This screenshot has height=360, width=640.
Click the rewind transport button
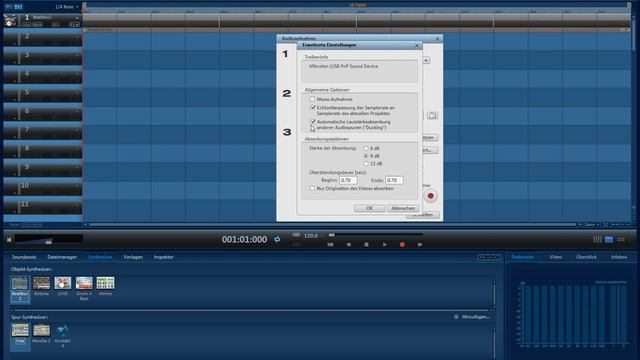[x=349, y=244]
